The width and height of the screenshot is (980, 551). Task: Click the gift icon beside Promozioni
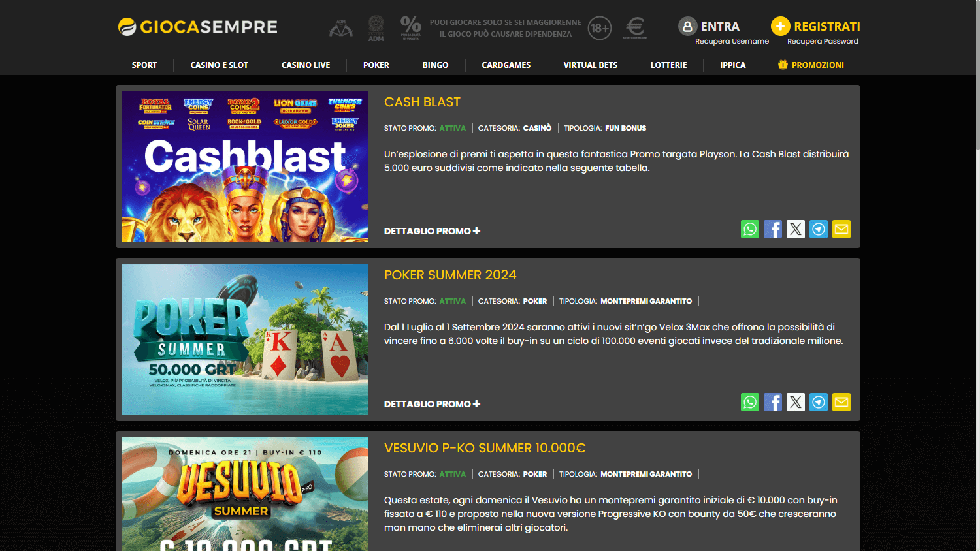783,64
